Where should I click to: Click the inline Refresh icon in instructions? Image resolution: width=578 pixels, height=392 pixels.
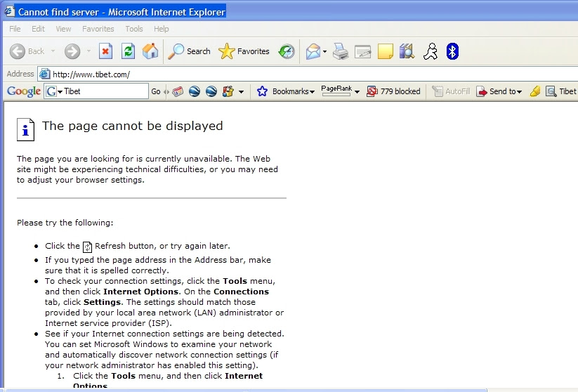click(87, 247)
